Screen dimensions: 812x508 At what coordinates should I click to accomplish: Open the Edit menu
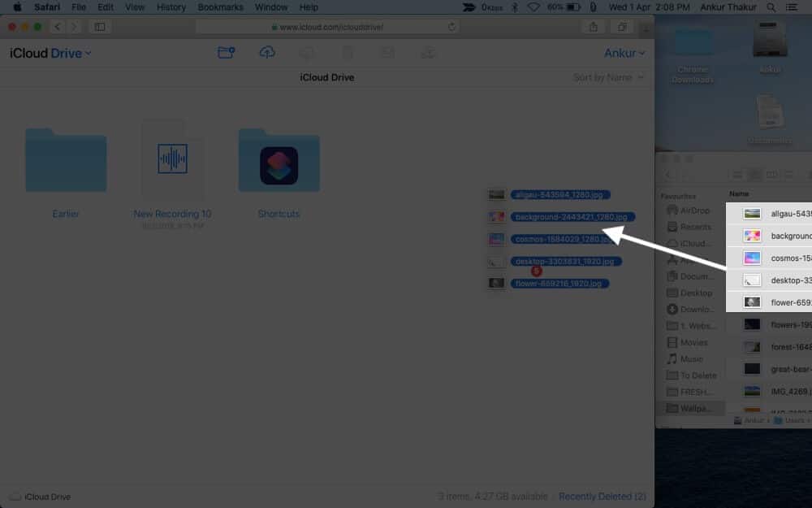[106, 7]
